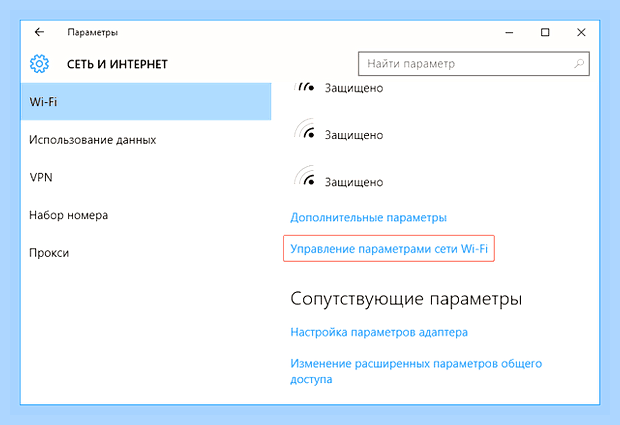Viewport: 620px width, 425px height.
Task: Open 'Управление параметрами сети Wi-Fi' link
Action: coord(389,249)
